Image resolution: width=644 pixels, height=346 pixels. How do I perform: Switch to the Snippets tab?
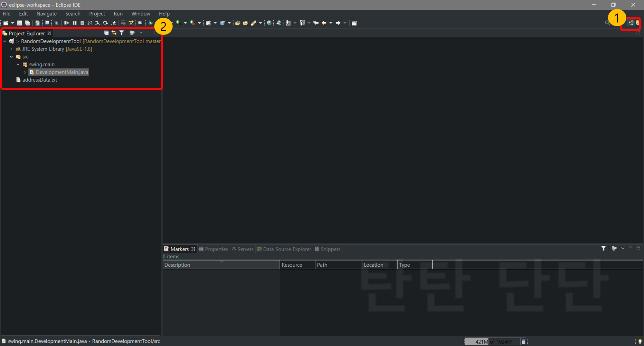pos(327,249)
